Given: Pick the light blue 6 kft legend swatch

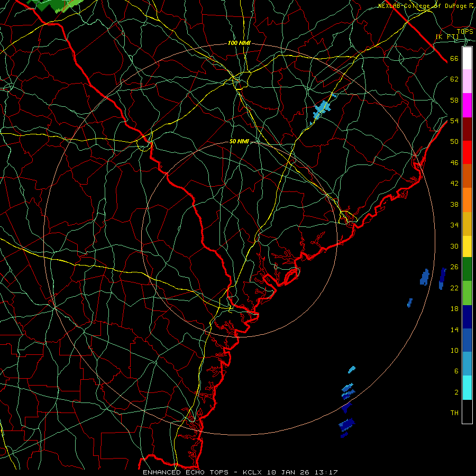Looking at the screenshot, I should pos(467,364).
